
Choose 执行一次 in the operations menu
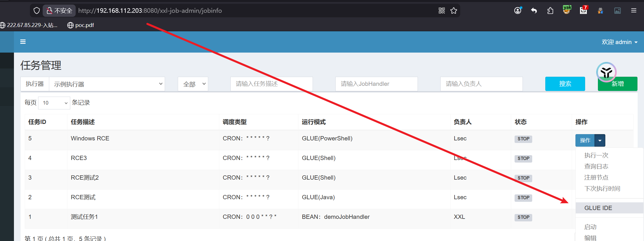click(596, 155)
